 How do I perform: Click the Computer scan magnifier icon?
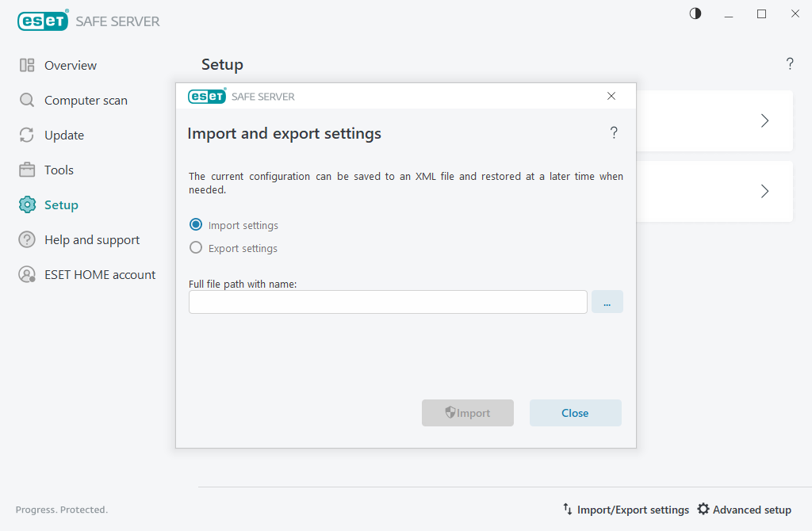point(27,100)
